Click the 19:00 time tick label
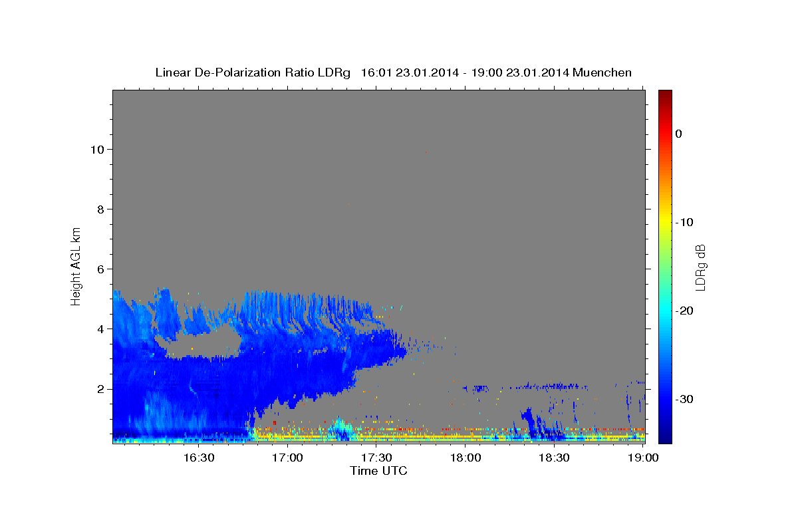Image resolution: width=798 pixels, height=532 pixels. pos(643,458)
